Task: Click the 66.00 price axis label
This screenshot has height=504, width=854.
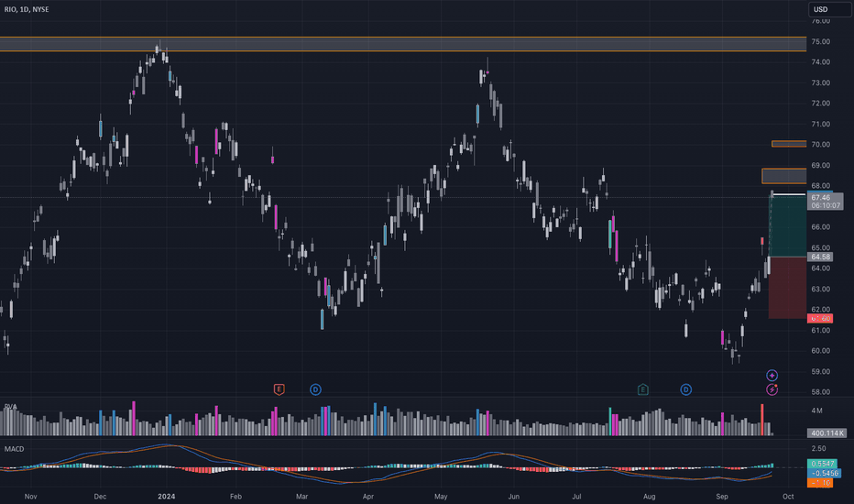Action: [821, 226]
